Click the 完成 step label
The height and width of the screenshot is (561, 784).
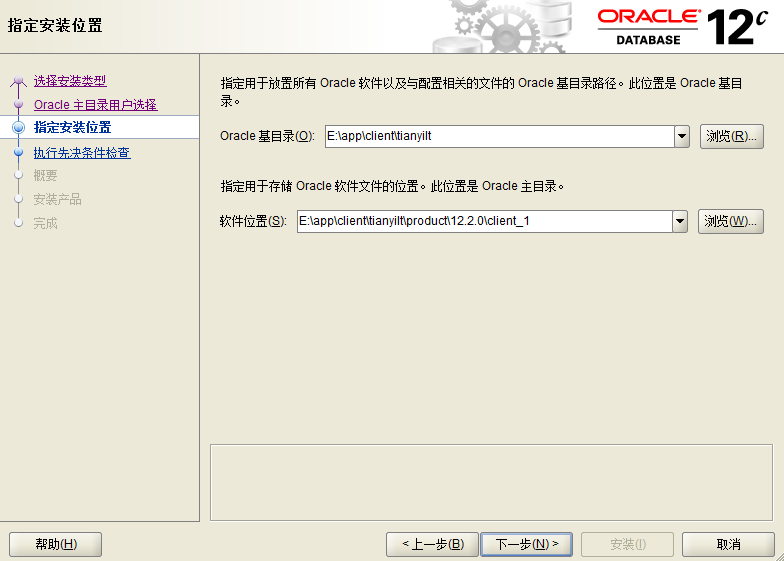[46, 223]
